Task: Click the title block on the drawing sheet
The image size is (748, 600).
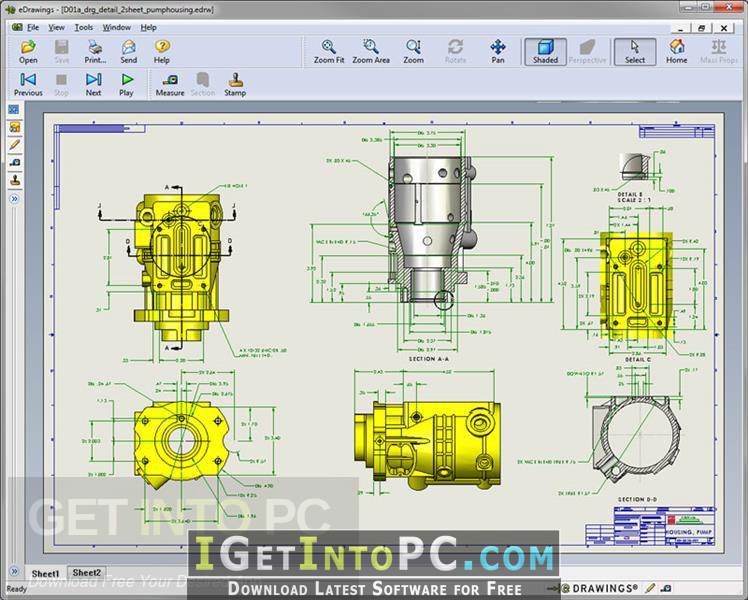Action: [x=650, y=527]
